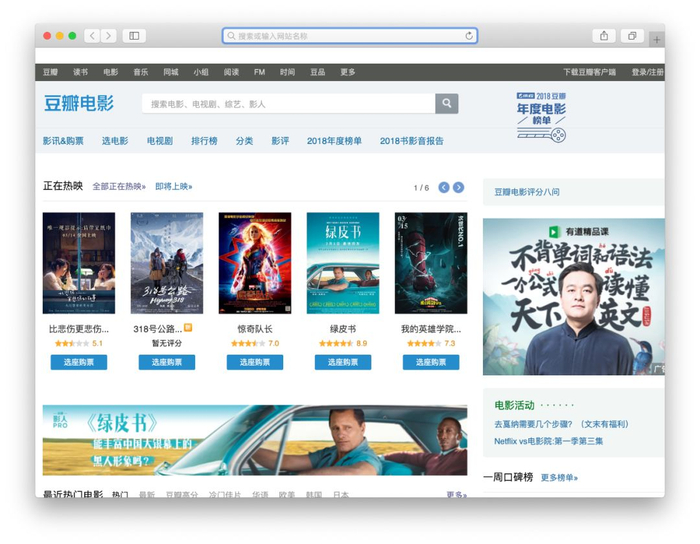Open 豆瓣 in the top navigation bar
This screenshot has height=544, width=700.
[x=50, y=72]
